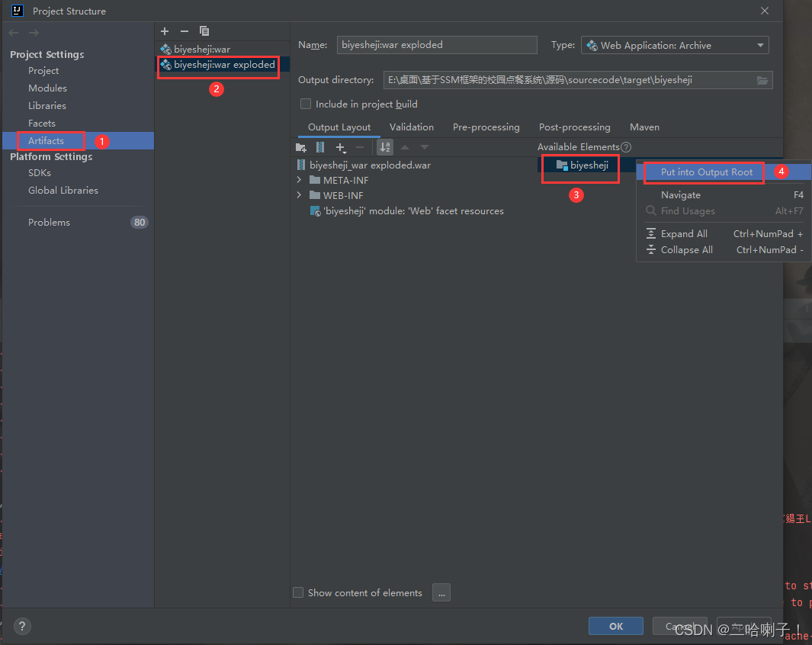Select Project in Project Settings
Screen dimensions: 812x645
coord(43,70)
